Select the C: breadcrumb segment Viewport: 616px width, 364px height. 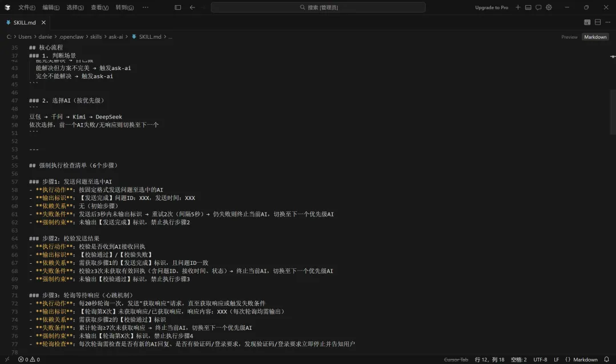[x=9, y=36]
